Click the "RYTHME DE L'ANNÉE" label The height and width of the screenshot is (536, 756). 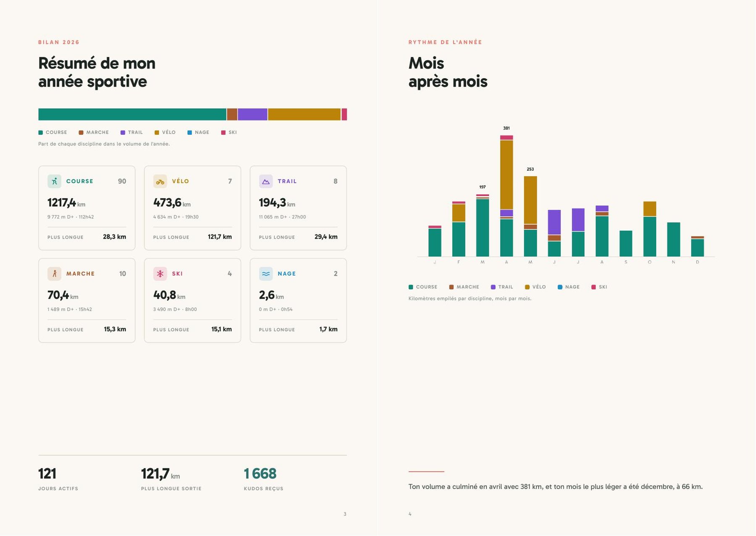445,42
